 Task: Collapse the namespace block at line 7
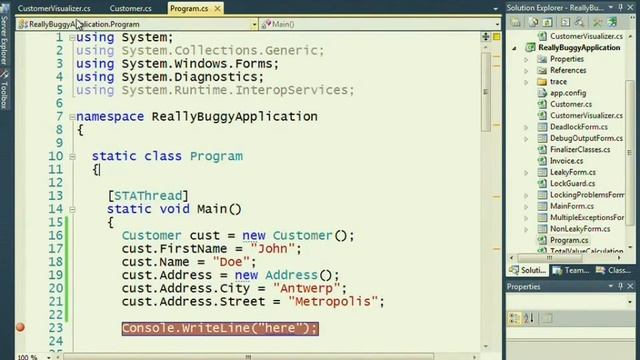72,117
